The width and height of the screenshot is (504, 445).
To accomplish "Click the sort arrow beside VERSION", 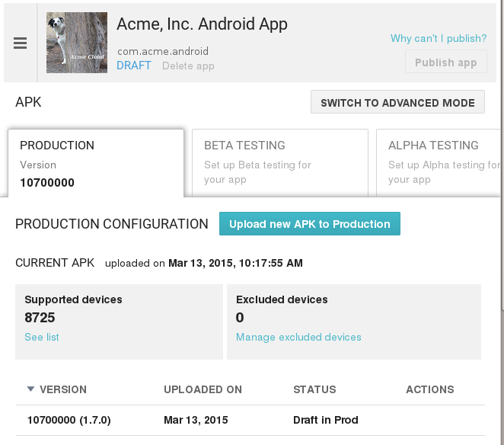I will point(30,389).
